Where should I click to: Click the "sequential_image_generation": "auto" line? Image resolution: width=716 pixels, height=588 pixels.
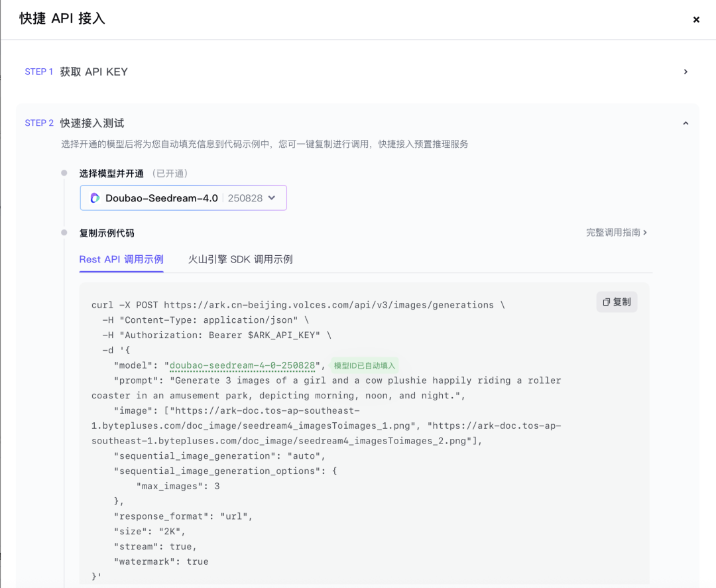point(219,455)
